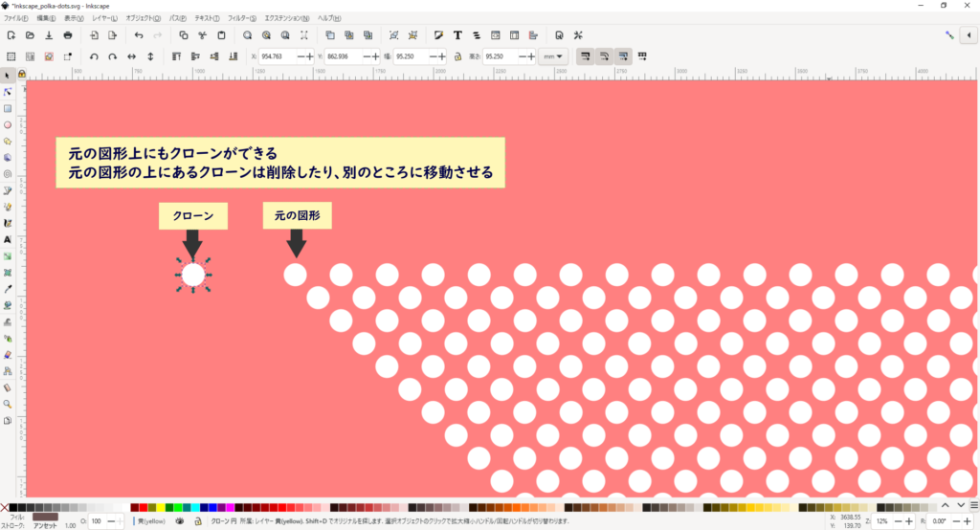Open the フィルター(S) menu

pos(242,19)
